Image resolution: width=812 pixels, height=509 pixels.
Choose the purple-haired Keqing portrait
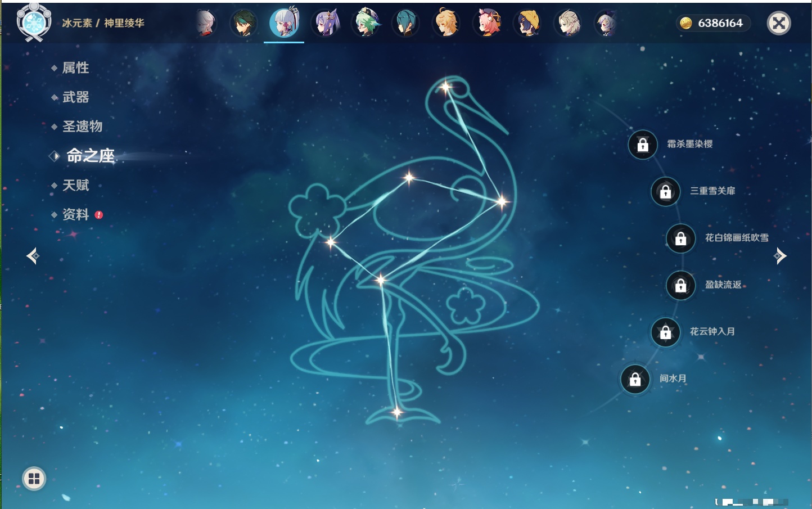pos(326,24)
